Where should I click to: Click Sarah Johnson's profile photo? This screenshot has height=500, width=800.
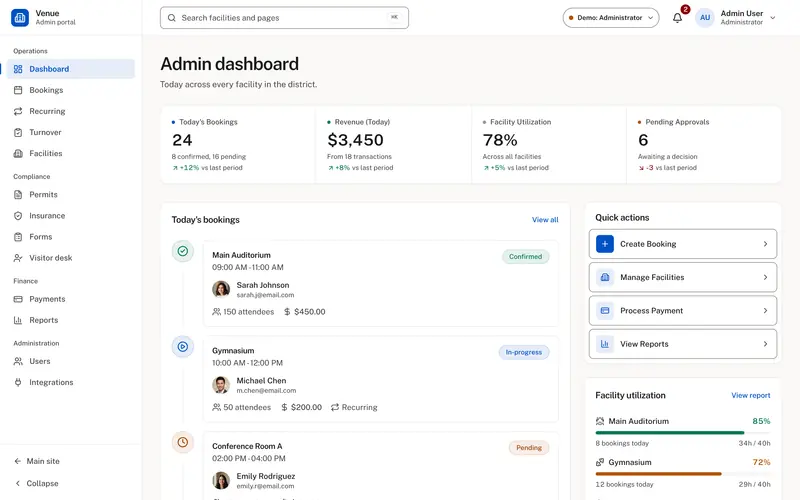[221, 289]
